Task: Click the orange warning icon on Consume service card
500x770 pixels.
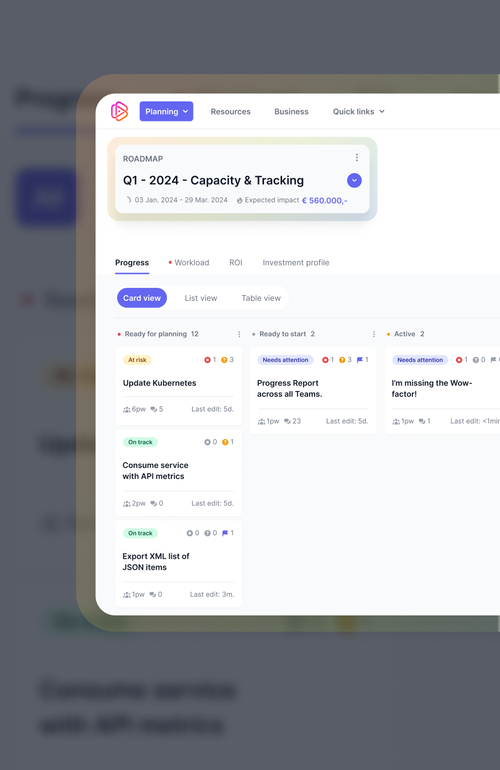Action: click(x=225, y=442)
